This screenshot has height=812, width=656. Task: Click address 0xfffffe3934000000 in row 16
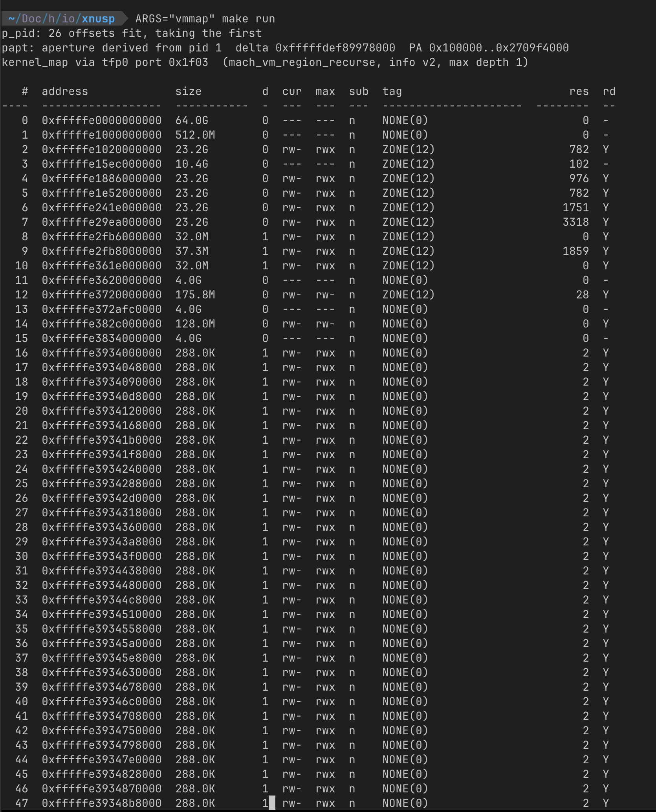point(102,353)
